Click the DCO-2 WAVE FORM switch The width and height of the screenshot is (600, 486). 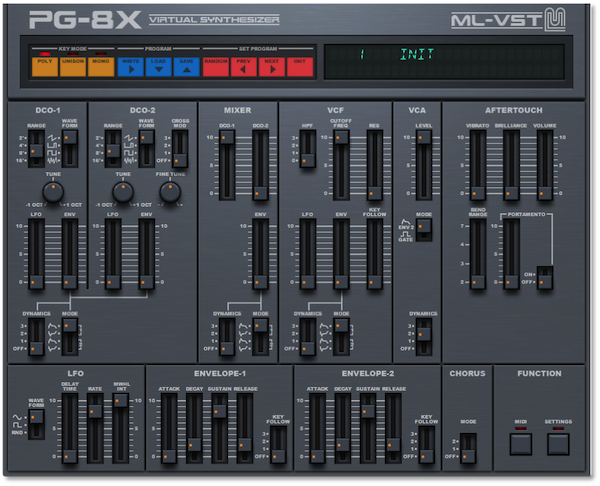[x=146, y=148]
